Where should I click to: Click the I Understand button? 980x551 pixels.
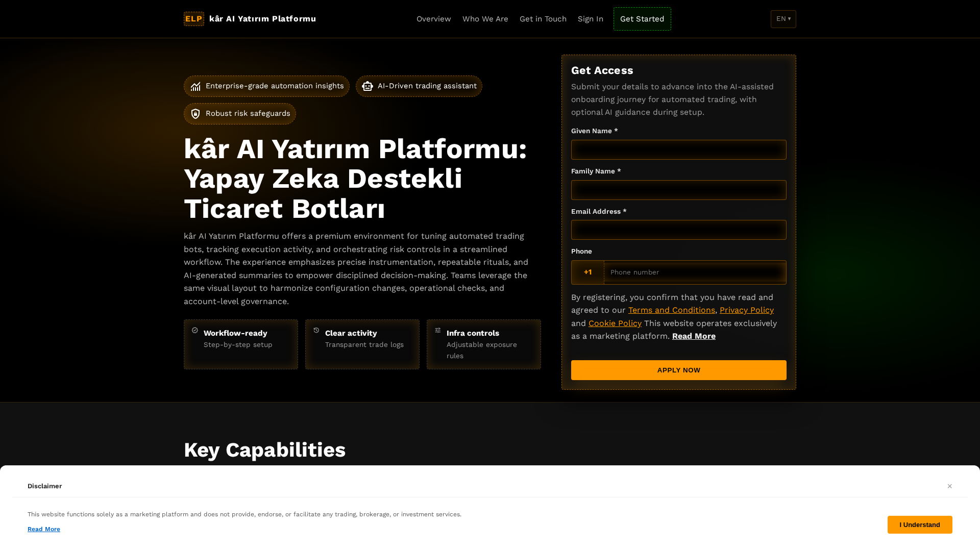(x=920, y=524)
